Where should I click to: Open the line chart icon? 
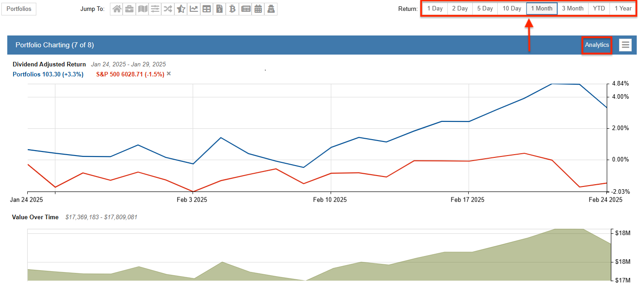(x=194, y=9)
